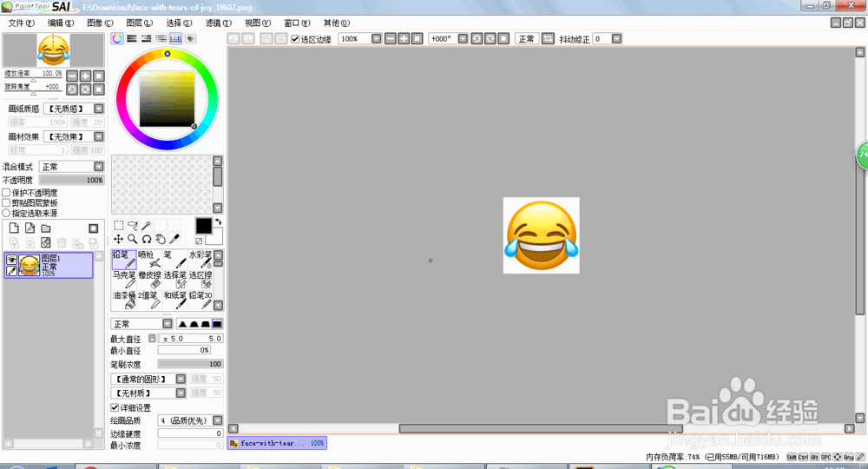Adjust the 不透明度 opacity slider

[x=71, y=180]
